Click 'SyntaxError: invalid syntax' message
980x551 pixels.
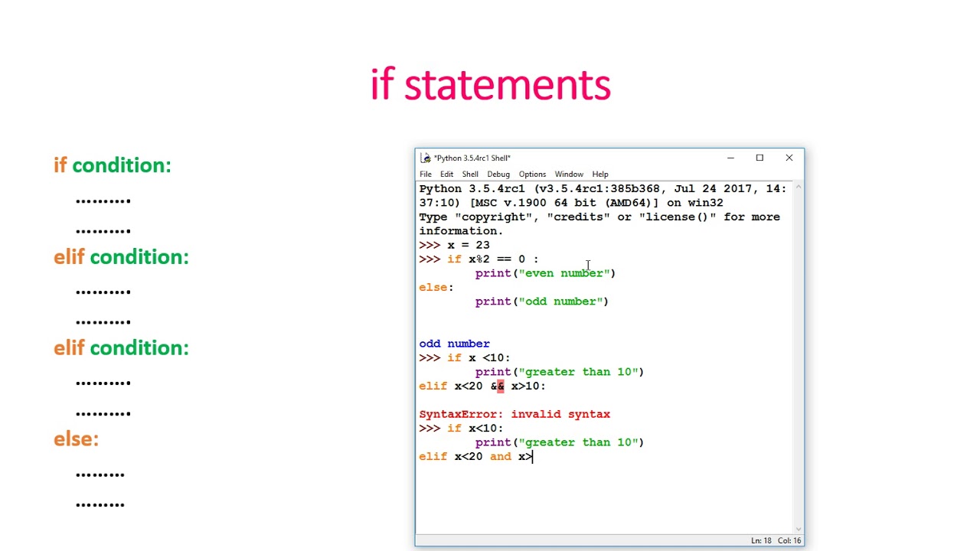[514, 414]
